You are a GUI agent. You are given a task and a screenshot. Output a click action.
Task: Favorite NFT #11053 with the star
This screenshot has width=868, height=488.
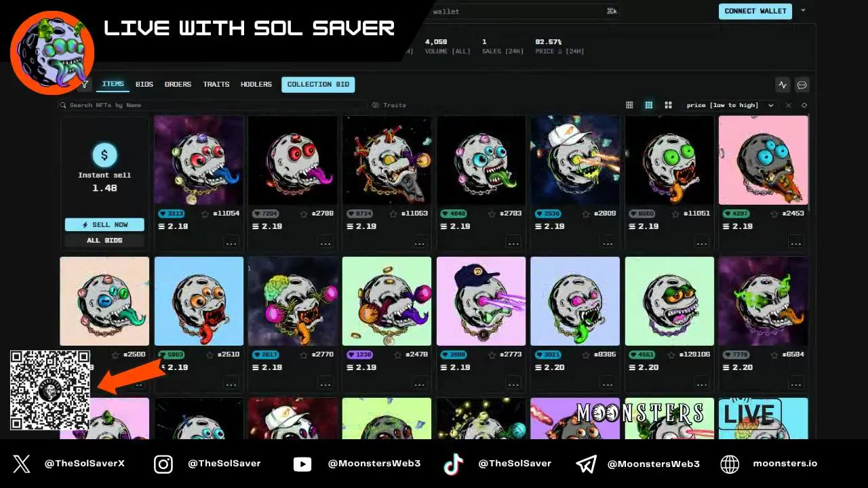(x=393, y=213)
